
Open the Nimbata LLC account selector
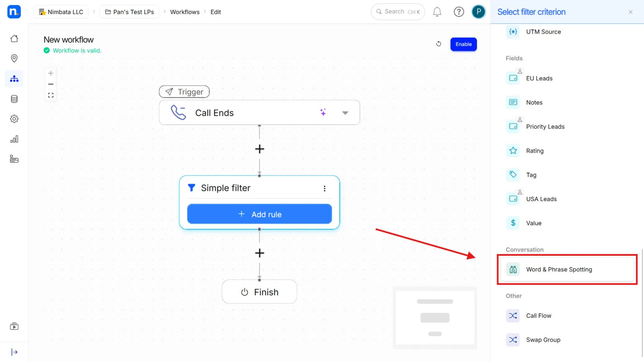[61, 12]
